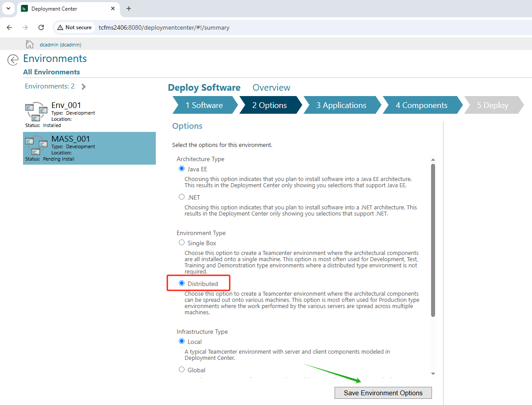This screenshot has height=405, width=532.
Task: Select the MASS_001 environment name
Action: (x=71, y=139)
